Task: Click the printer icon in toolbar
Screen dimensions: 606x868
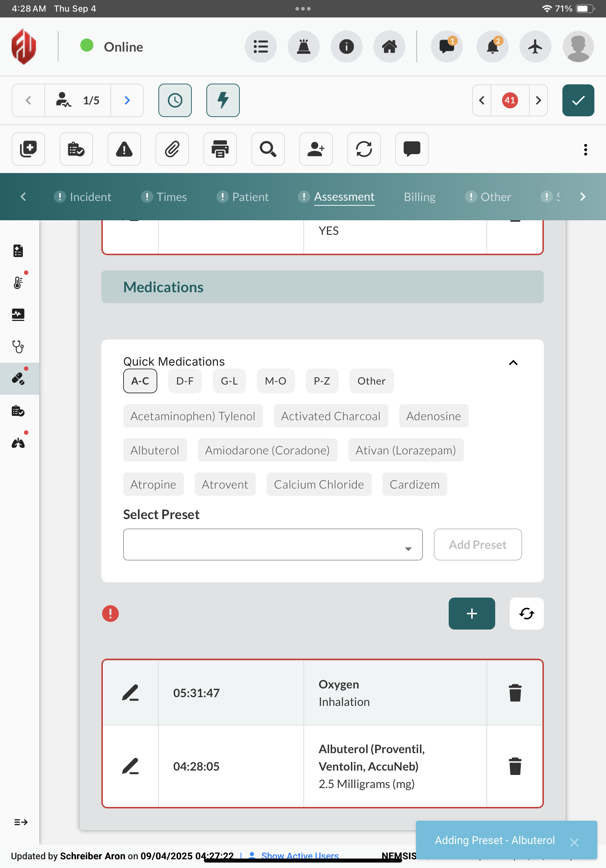Action: click(220, 149)
